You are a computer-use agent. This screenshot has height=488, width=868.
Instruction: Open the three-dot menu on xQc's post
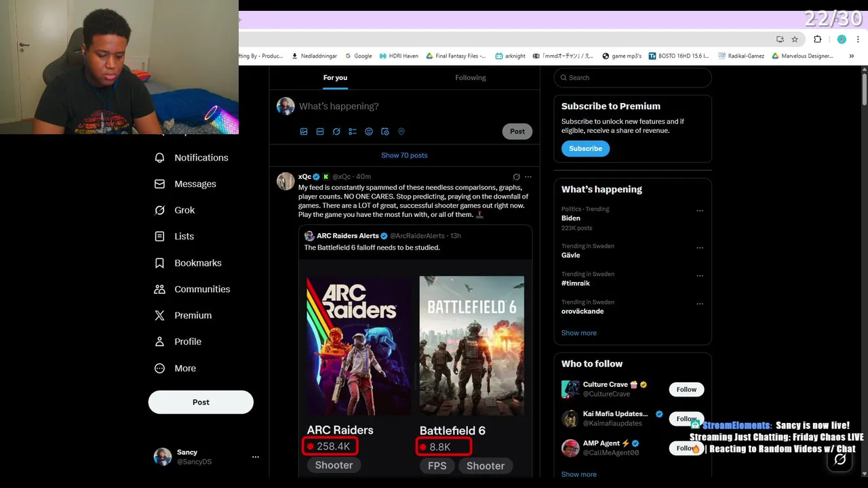[x=528, y=177]
